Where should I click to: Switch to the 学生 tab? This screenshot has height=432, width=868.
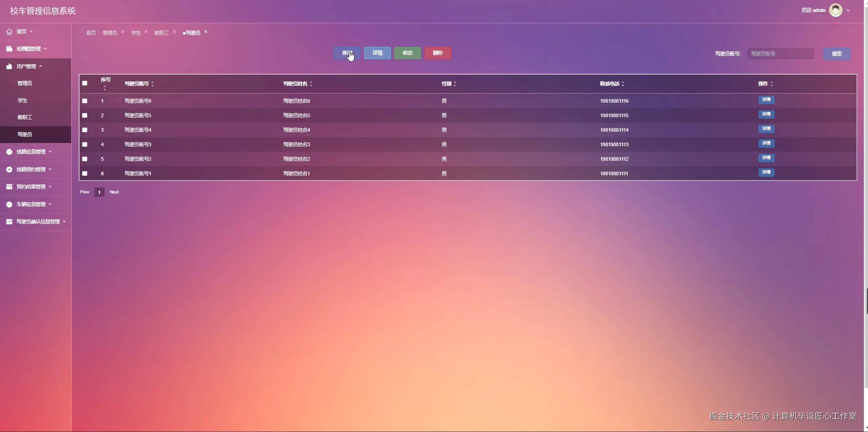coord(136,33)
